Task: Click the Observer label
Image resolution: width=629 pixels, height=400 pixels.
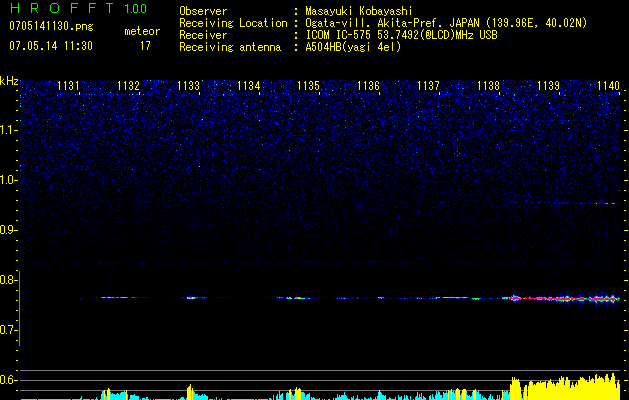Action: coord(203,11)
